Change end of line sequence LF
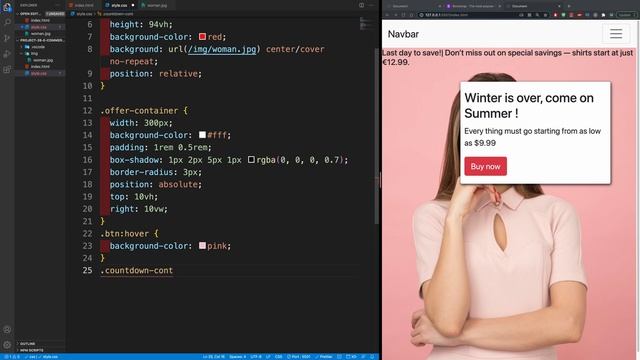Screen dimensions: 640x360 point(268,357)
